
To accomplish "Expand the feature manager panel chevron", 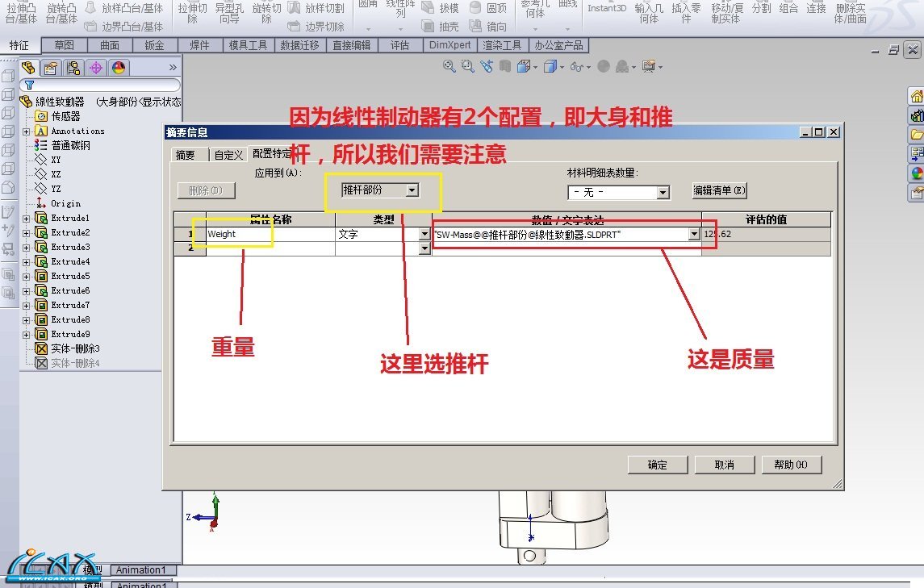I will [173, 68].
